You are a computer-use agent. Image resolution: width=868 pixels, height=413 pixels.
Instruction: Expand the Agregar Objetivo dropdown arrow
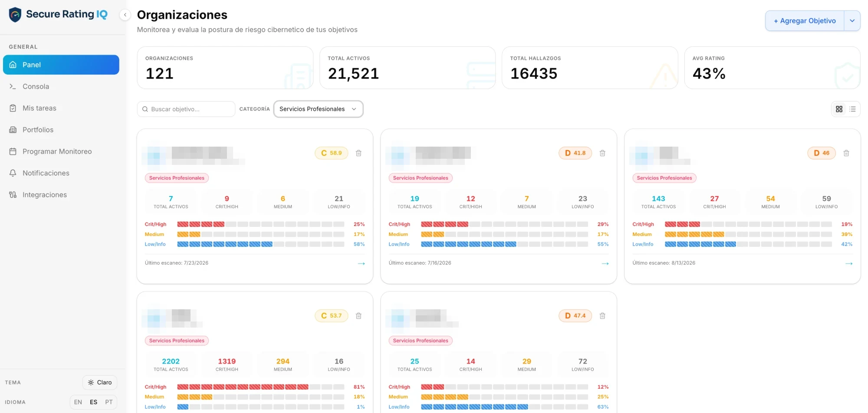coord(852,21)
